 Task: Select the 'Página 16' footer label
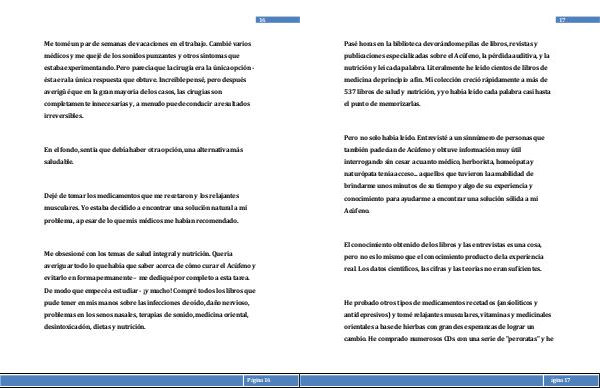click(x=259, y=380)
